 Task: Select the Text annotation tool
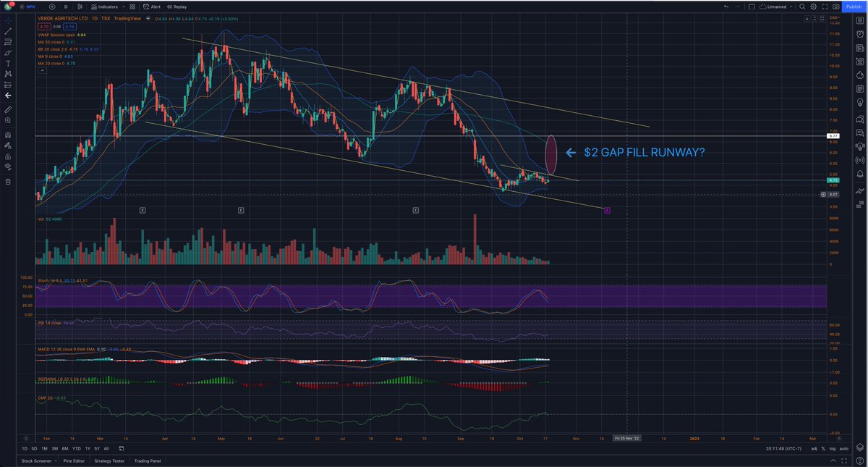[8, 63]
